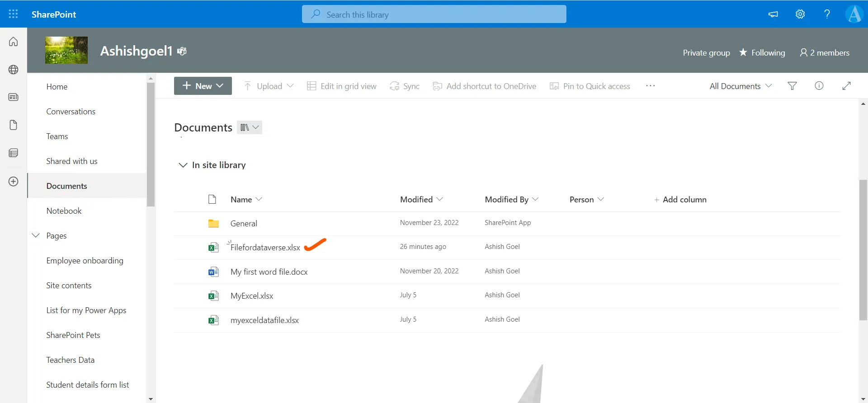
Task: Open List for my Power Apps
Action: [86, 310]
